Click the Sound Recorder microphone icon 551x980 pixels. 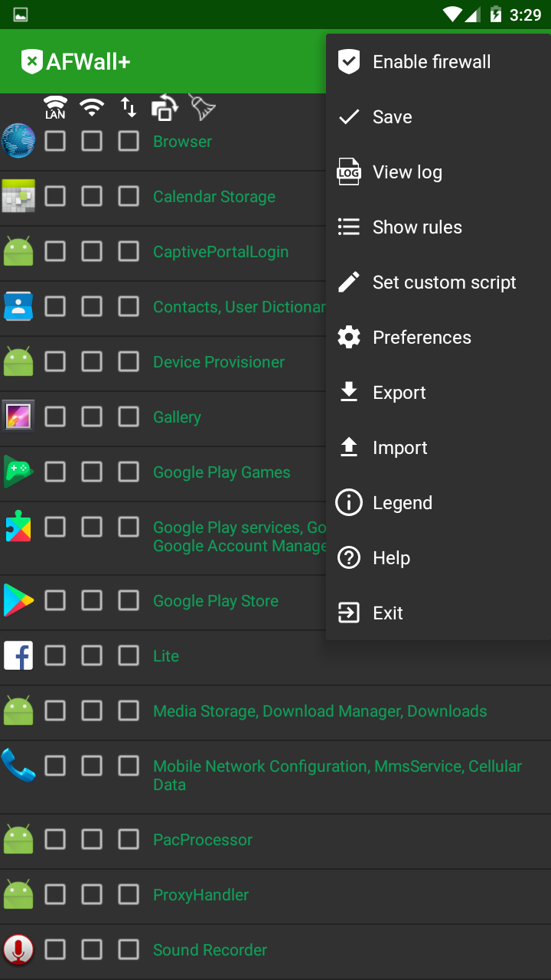[18, 949]
